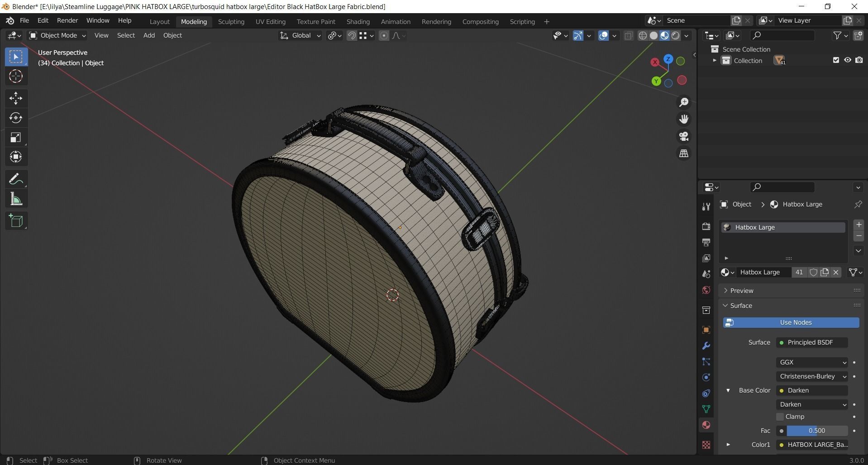Viewport: 868px width, 465px height.
Task: Select the Scale tool
Action: (16, 137)
